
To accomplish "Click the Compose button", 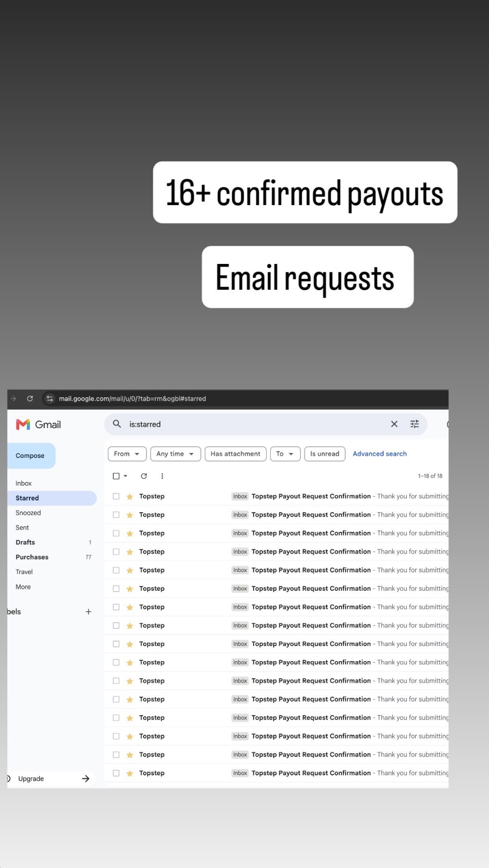I will [x=31, y=456].
